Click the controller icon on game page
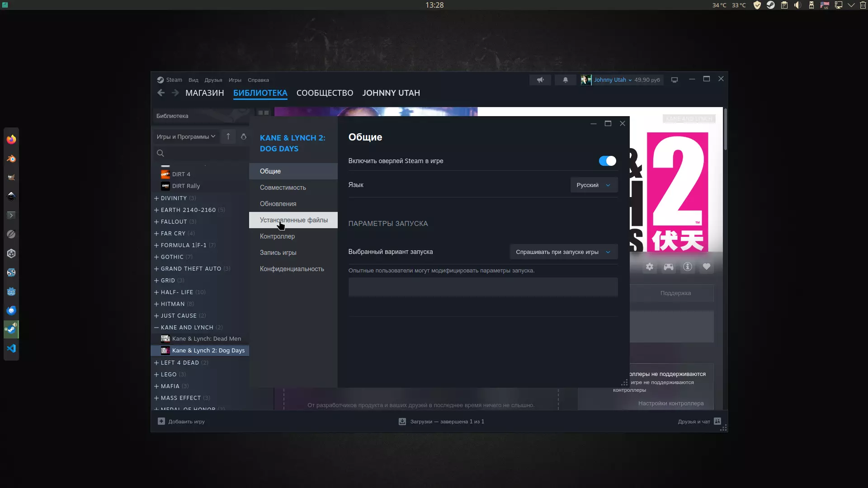868x488 pixels. click(x=669, y=267)
